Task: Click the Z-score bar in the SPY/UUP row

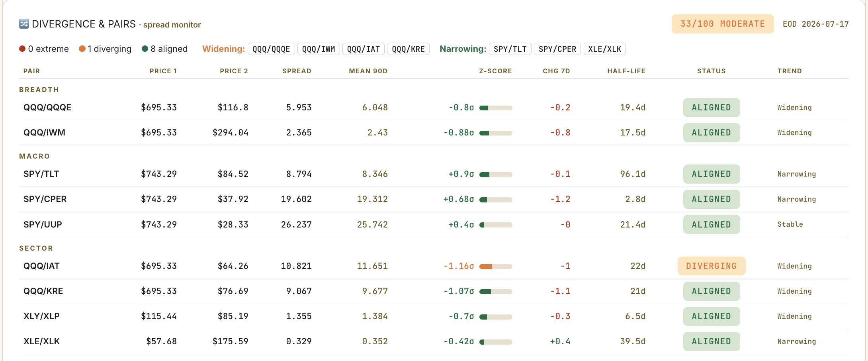Action: tap(496, 225)
